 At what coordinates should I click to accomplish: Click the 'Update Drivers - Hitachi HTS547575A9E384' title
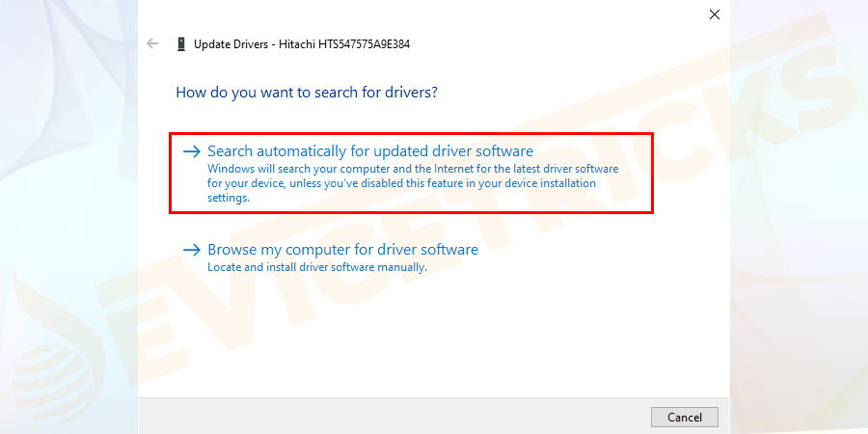[302, 44]
